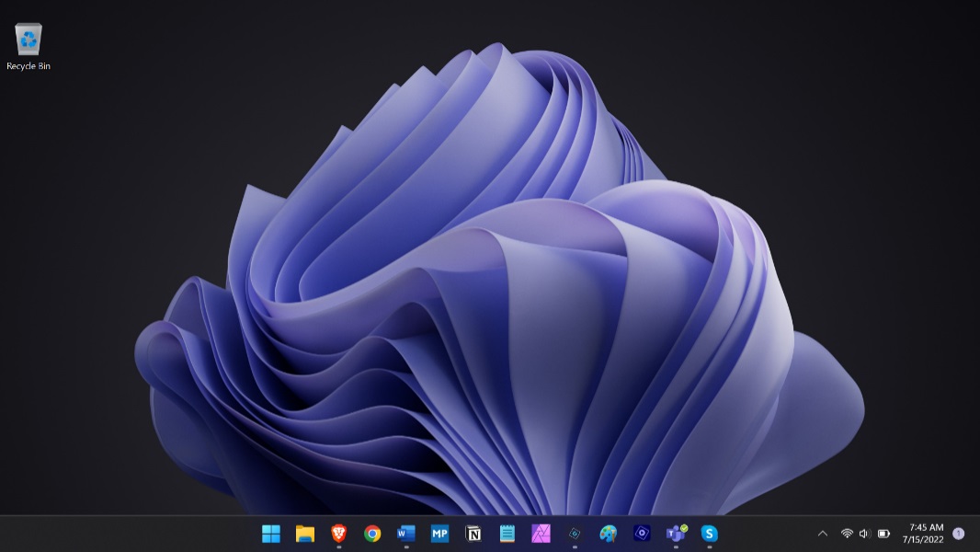Launch Notion from the taskbar
This screenshot has height=552, width=980.
pos(473,534)
